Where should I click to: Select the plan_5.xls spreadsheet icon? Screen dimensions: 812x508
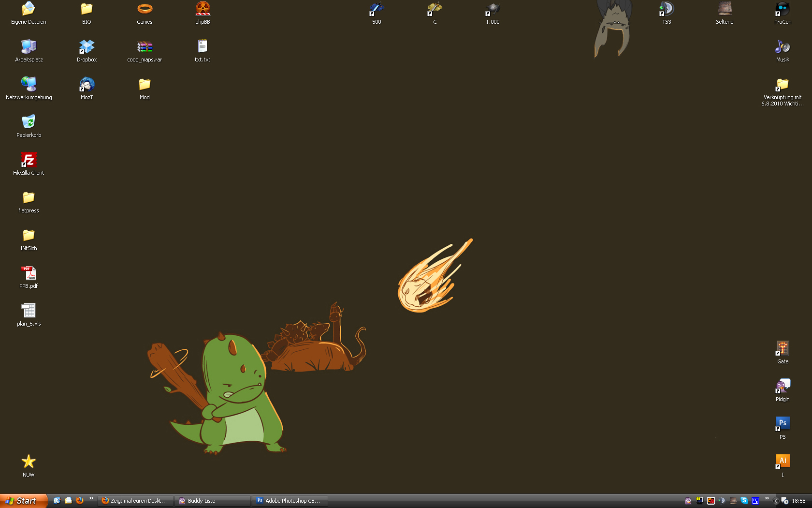point(29,311)
